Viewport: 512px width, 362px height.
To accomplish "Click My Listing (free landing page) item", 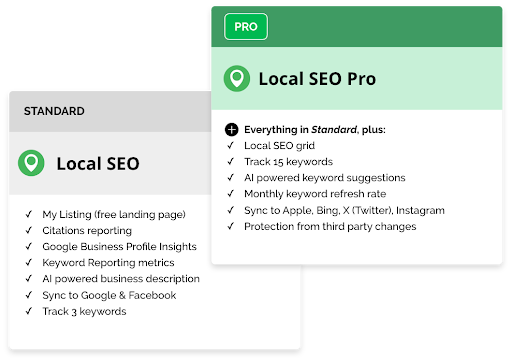I will click(114, 214).
